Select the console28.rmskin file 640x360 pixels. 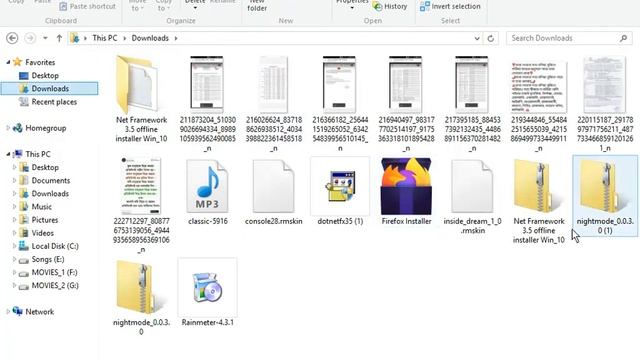273,192
